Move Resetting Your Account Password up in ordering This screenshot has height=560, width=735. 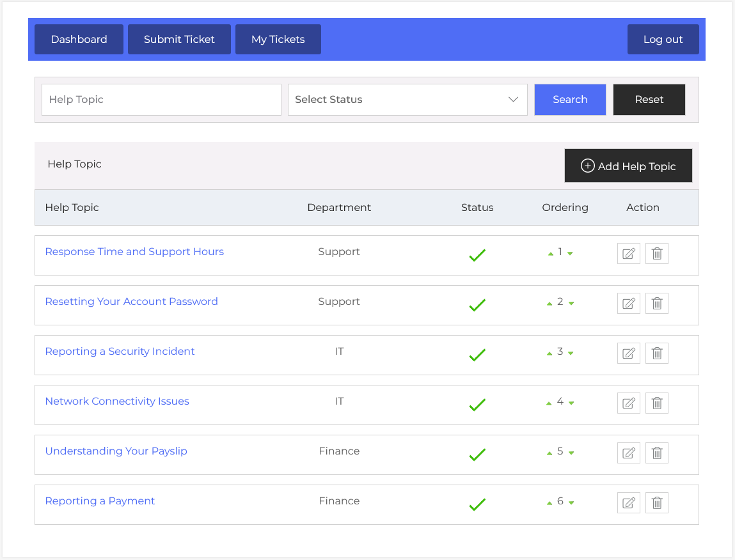(549, 304)
